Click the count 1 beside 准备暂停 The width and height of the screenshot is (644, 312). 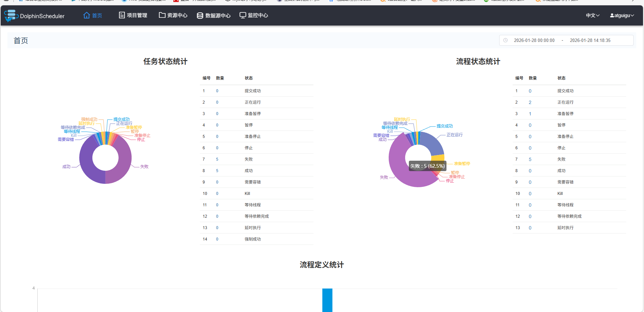[x=530, y=113]
